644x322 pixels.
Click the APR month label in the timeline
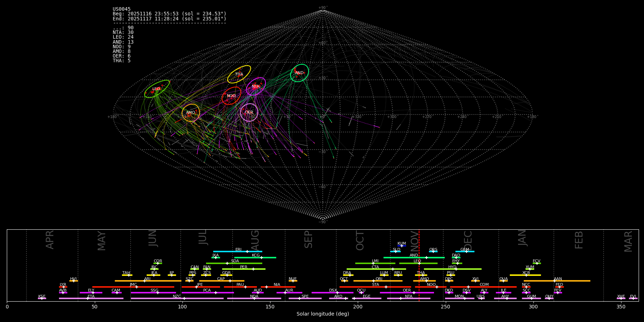click(50, 240)
